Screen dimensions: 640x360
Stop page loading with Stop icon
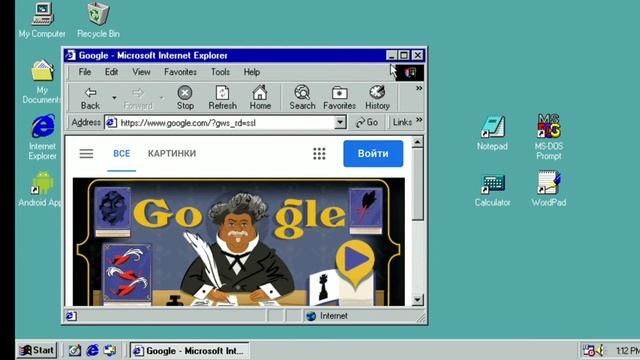click(x=185, y=98)
